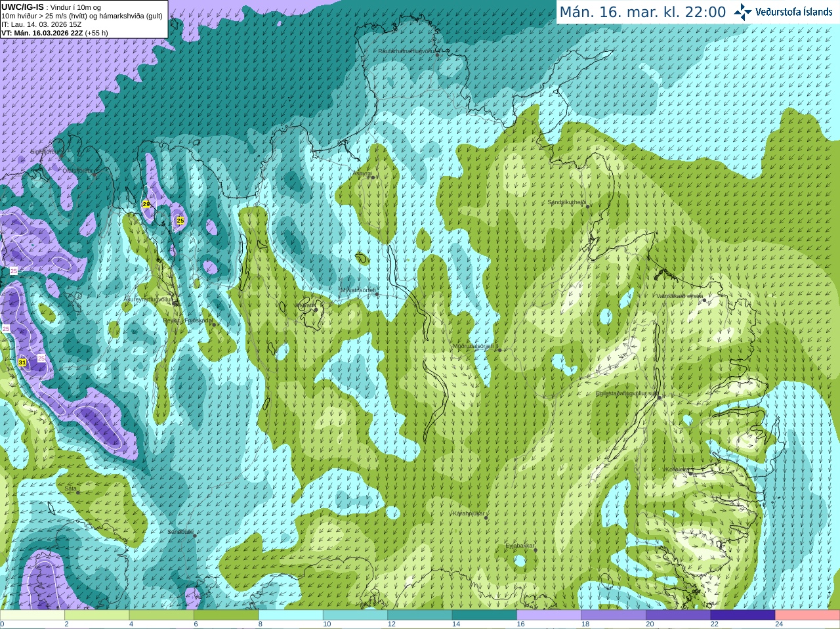Click the 'Mán. 16. mar. kl. 22:00' timestamp
Screen dimensions: 840x629
(642, 12)
